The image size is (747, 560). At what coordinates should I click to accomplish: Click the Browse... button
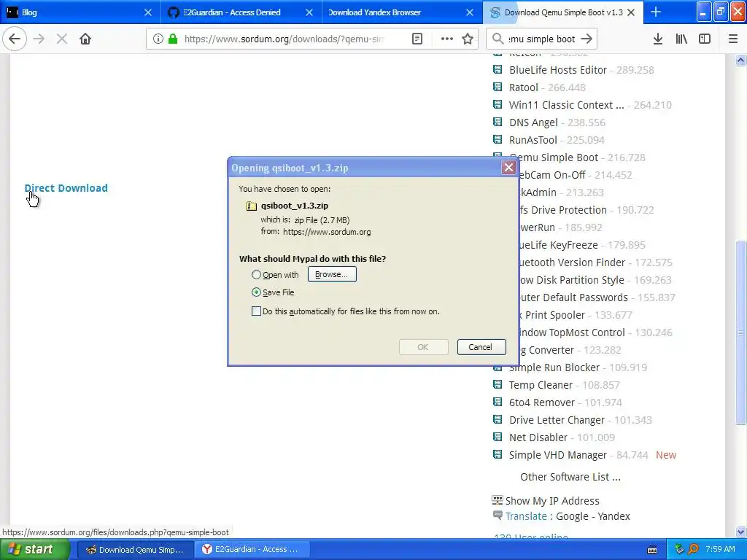pos(332,274)
